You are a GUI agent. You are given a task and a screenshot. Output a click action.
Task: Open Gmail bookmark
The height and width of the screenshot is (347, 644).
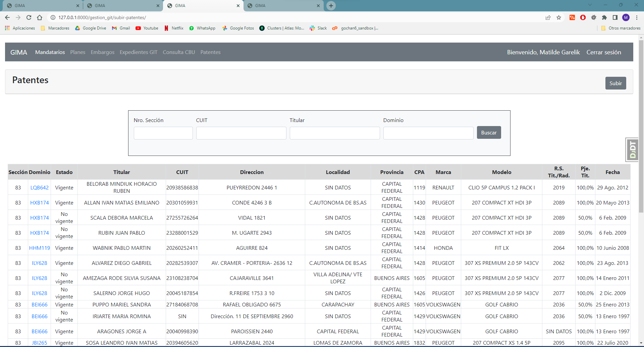point(121,28)
